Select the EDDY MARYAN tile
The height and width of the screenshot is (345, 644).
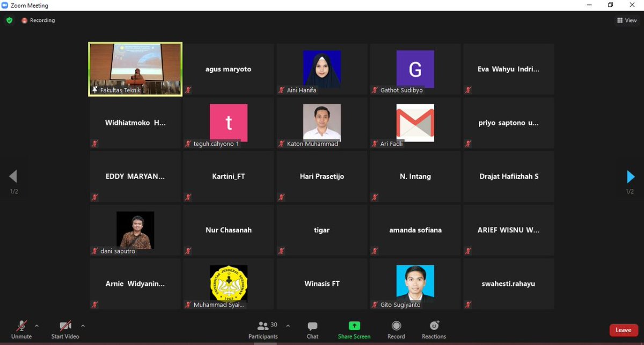coord(135,177)
